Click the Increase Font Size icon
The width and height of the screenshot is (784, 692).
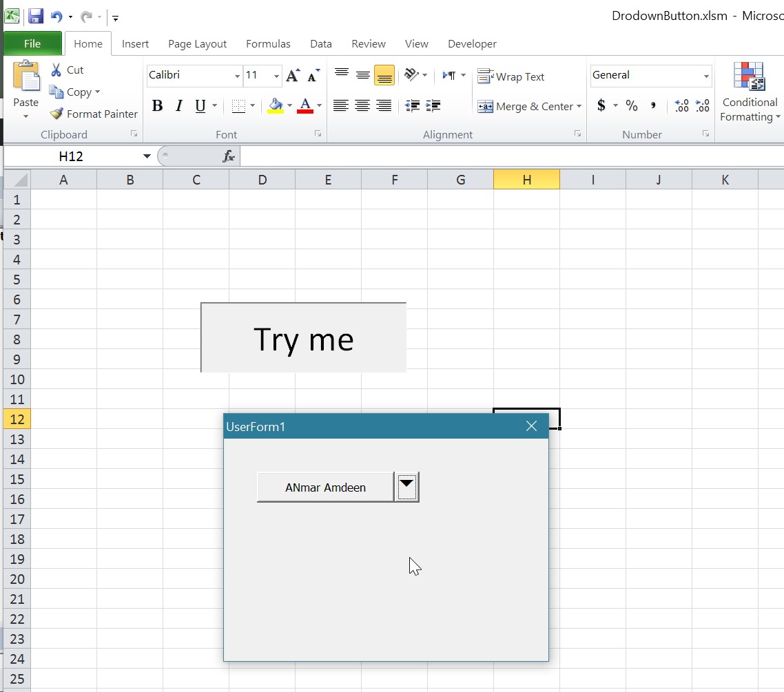coord(293,76)
